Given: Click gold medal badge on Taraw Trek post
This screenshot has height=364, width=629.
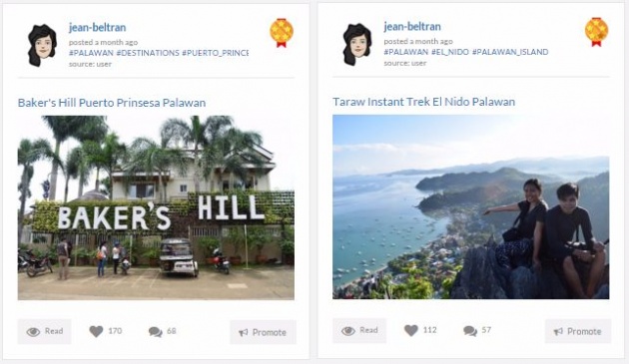Looking at the screenshot, I should coord(596,32).
